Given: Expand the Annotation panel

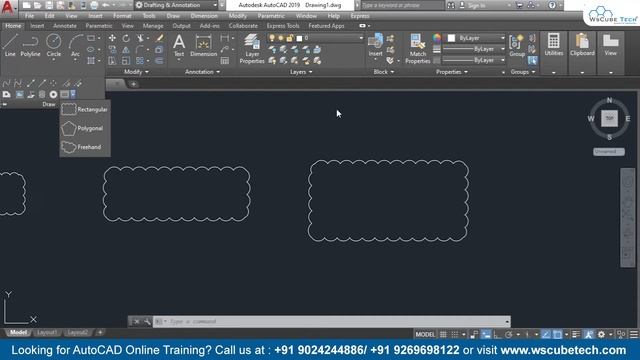Looking at the screenshot, I should (x=202, y=72).
